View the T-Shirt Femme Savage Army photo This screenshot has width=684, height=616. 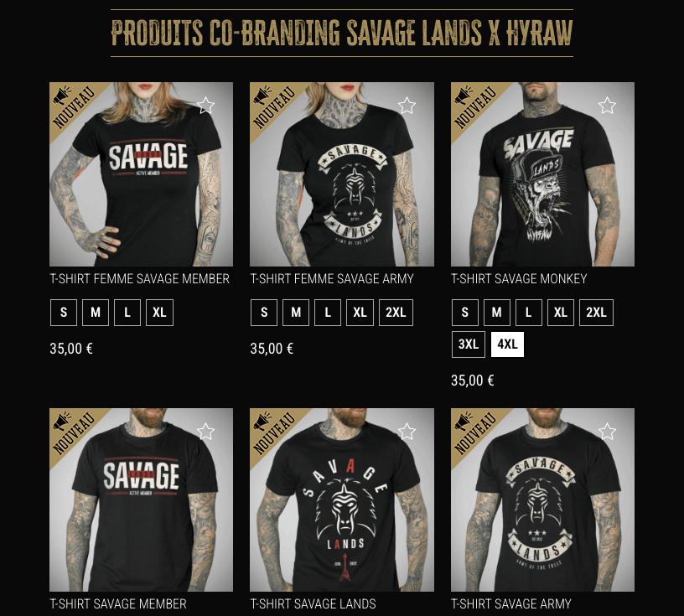[x=342, y=174]
